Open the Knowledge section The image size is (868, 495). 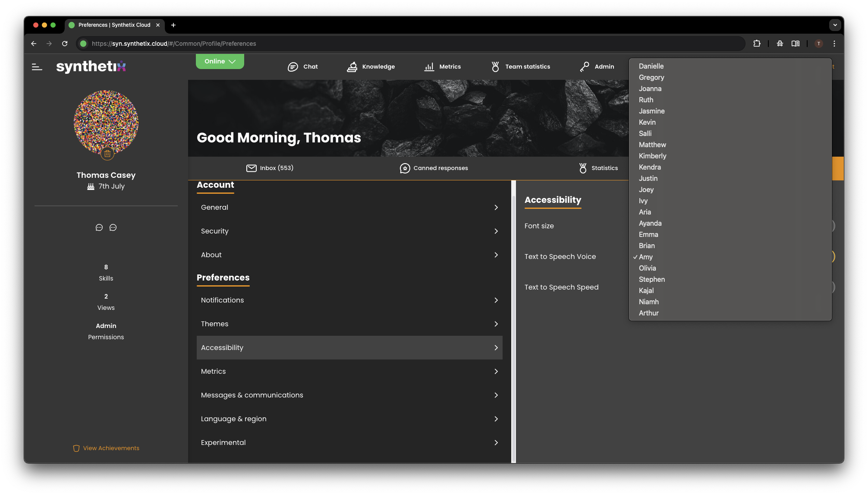coord(371,67)
